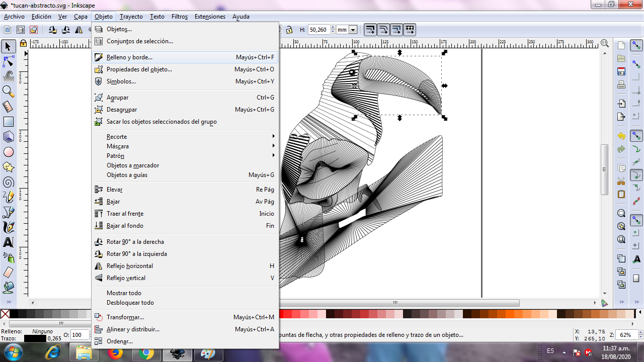Select the Paint Bucket fill tool

[8, 287]
